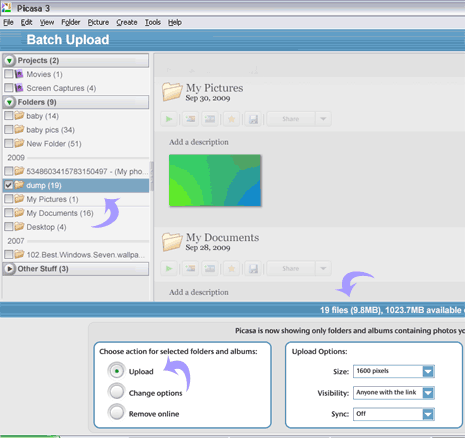Click the baby pics folder icon
The image size is (465, 438).
point(19,129)
